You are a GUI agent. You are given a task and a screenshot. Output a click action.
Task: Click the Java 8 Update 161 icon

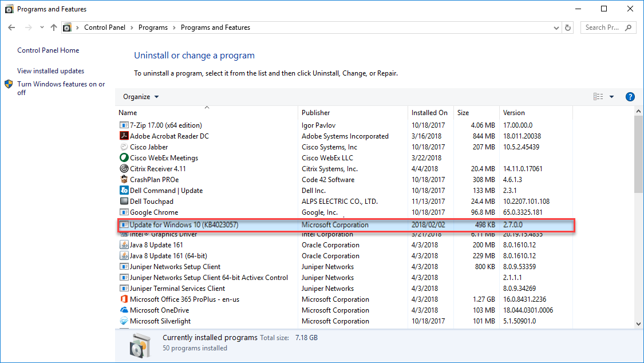point(124,245)
